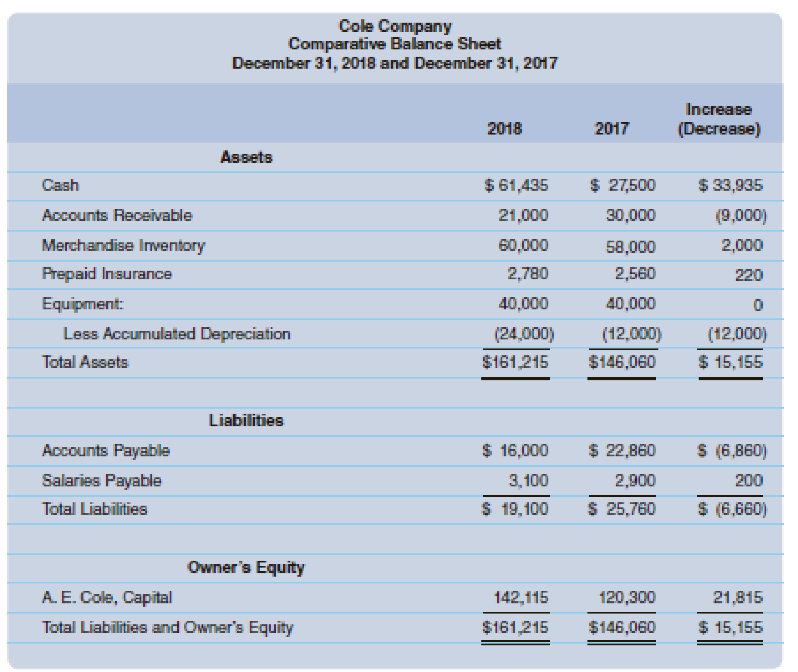Click Accounts Payable 2018 value '$ 16,000'
The height and width of the screenshot is (672, 798).
click(515, 451)
